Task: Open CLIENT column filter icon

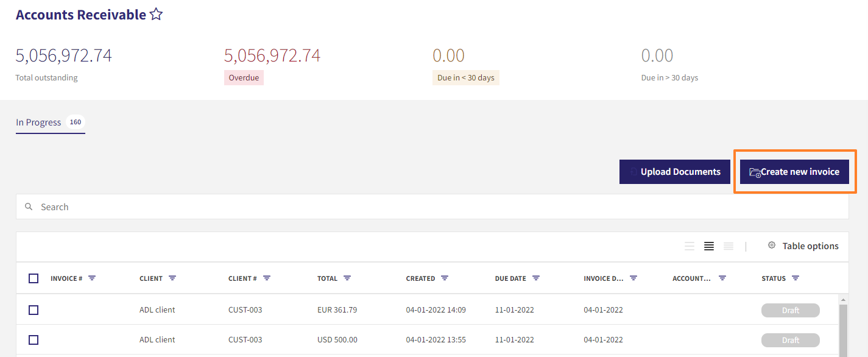Action: point(172,278)
